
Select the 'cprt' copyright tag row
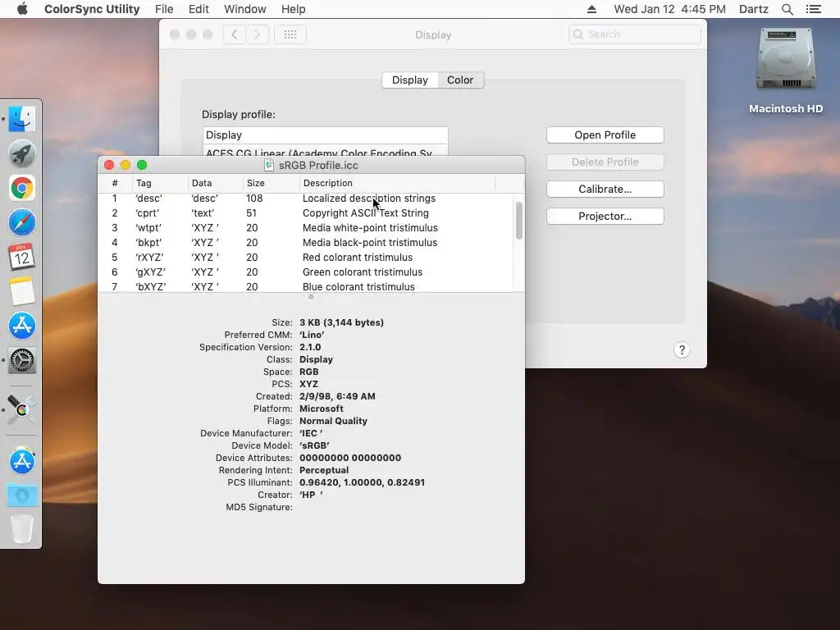point(305,212)
